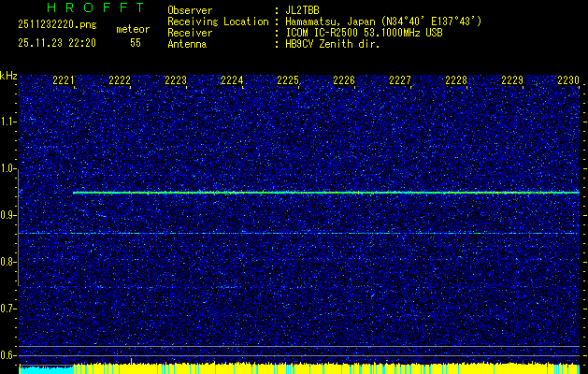The width and height of the screenshot is (588, 374).
Task: Select the 2224 time marker
Action: 232,80
